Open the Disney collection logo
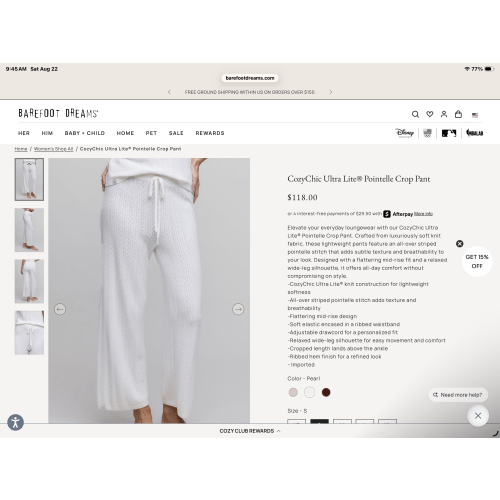This screenshot has width=500, height=500. [x=405, y=133]
